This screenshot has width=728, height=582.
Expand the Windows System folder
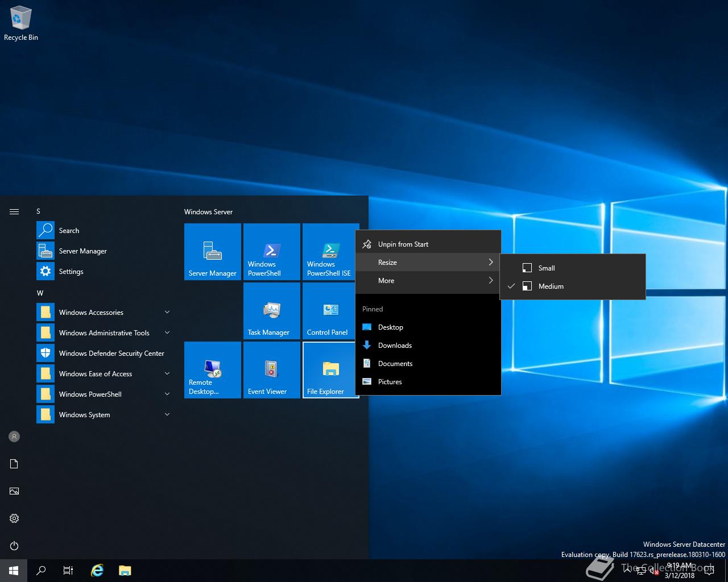click(x=105, y=414)
